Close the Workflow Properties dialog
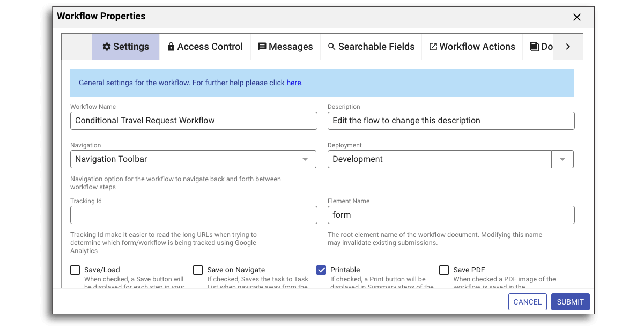This screenshot has width=644, height=334. (x=577, y=17)
